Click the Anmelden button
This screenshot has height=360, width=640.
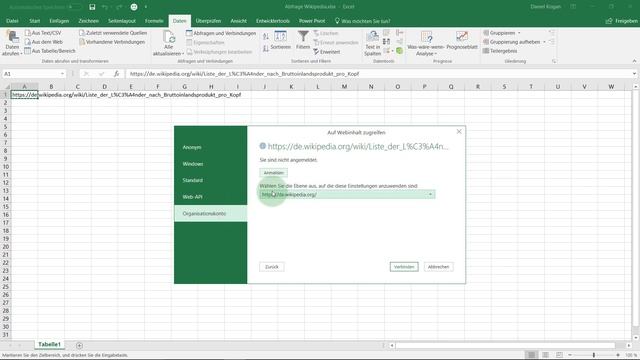pos(273,173)
